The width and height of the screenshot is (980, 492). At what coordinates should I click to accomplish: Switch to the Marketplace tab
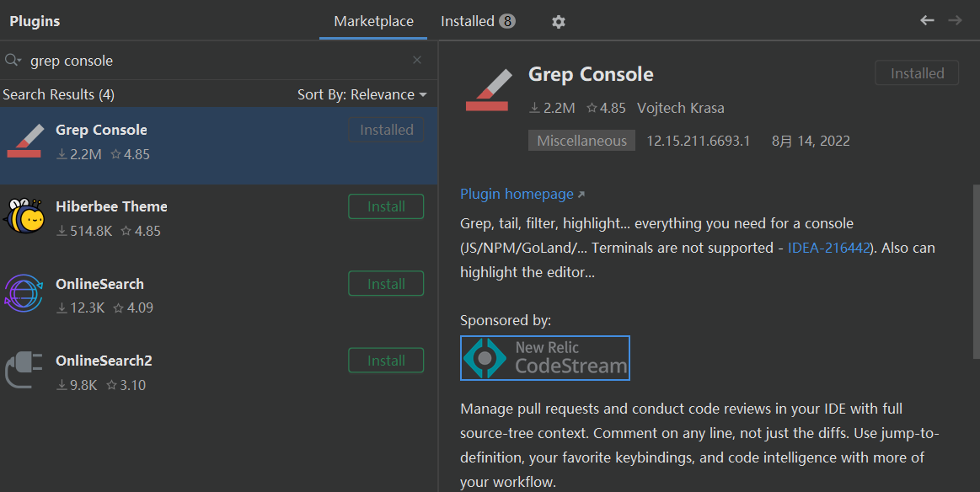coord(373,21)
